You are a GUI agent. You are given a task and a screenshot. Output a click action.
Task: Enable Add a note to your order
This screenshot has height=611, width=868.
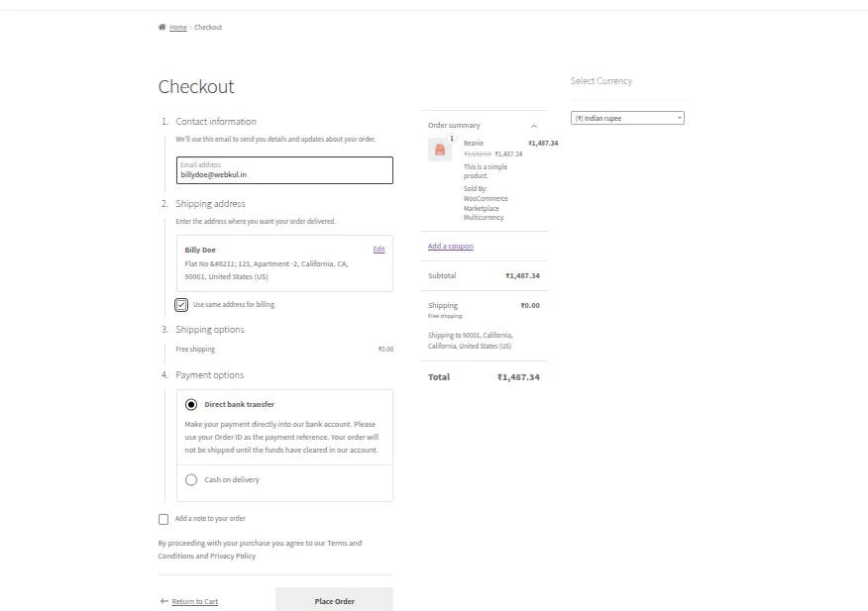(163, 519)
